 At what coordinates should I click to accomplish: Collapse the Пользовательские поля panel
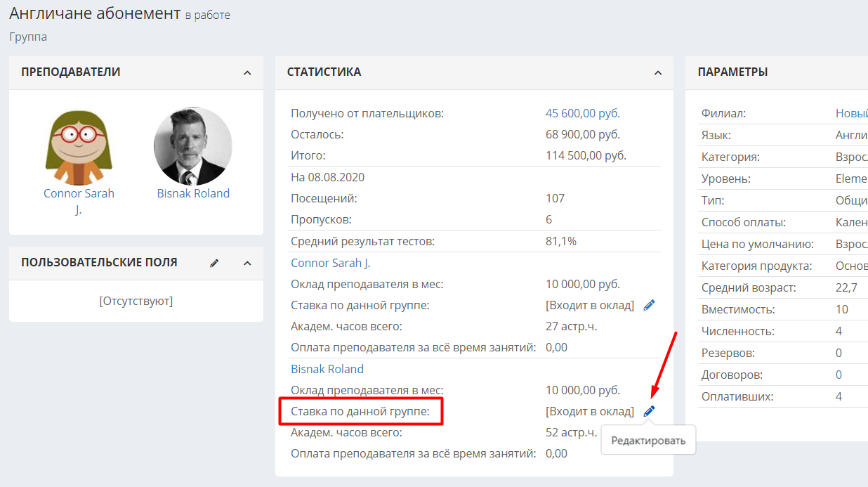[x=247, y=263]
